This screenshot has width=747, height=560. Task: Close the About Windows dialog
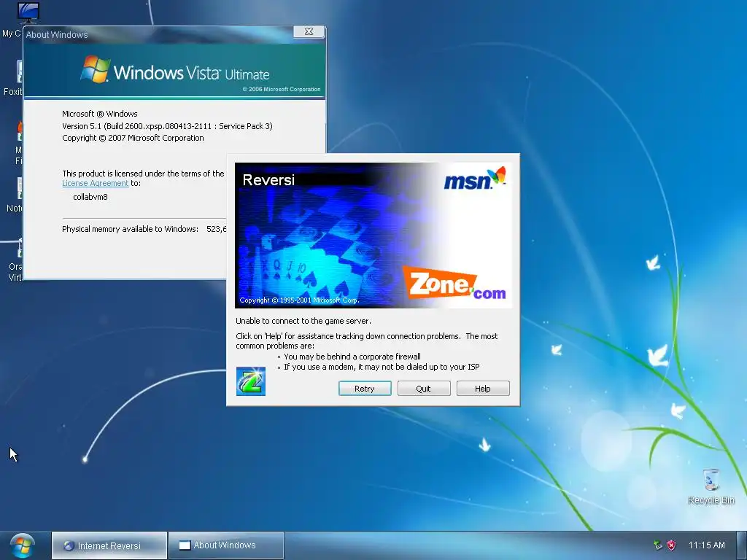tap(309, 31)
